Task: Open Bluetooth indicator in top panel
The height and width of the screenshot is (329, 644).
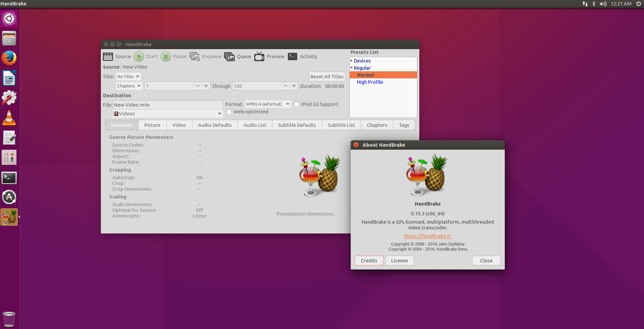Action: click(x=594, y=4)
